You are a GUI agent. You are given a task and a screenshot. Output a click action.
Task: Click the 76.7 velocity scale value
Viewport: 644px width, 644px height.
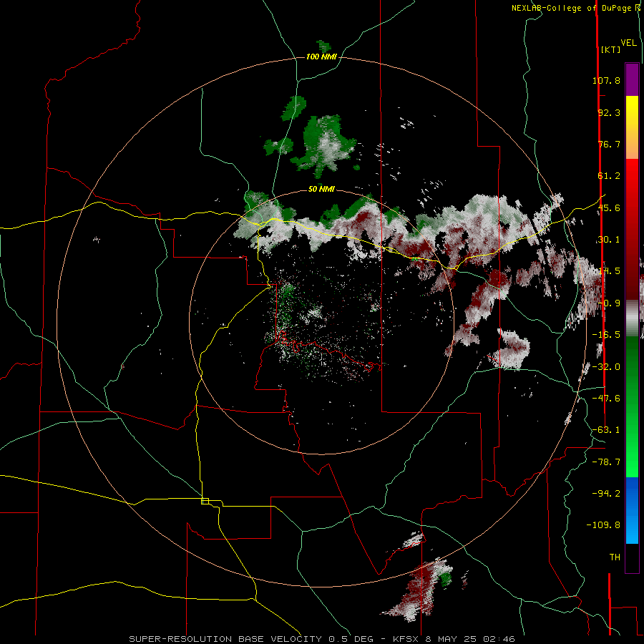(609, 144)
